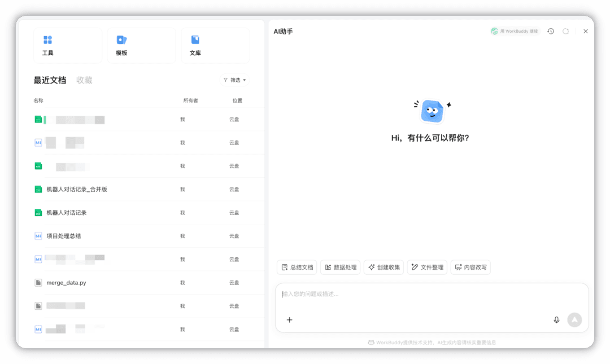Click the 数据处理 suggestion button
The height and width of the screenshot is (364, 610).
pos(341,267)
